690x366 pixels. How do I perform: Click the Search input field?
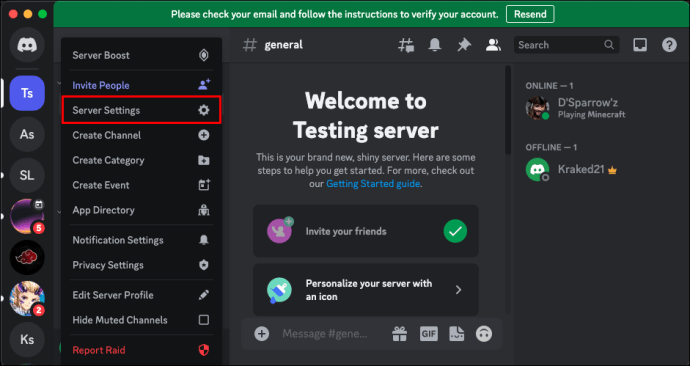tap(566, 45)
